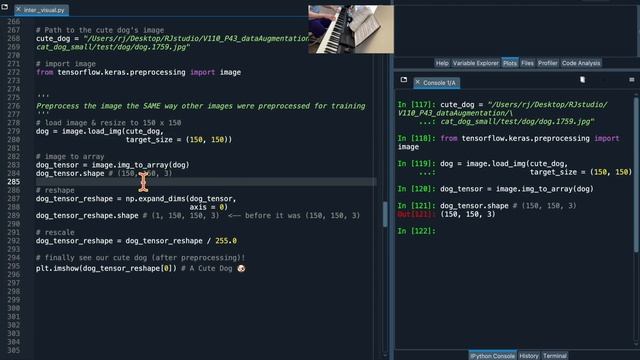Click the "# import image" comment
Screen dimensions: 640x360
[66, 64]
